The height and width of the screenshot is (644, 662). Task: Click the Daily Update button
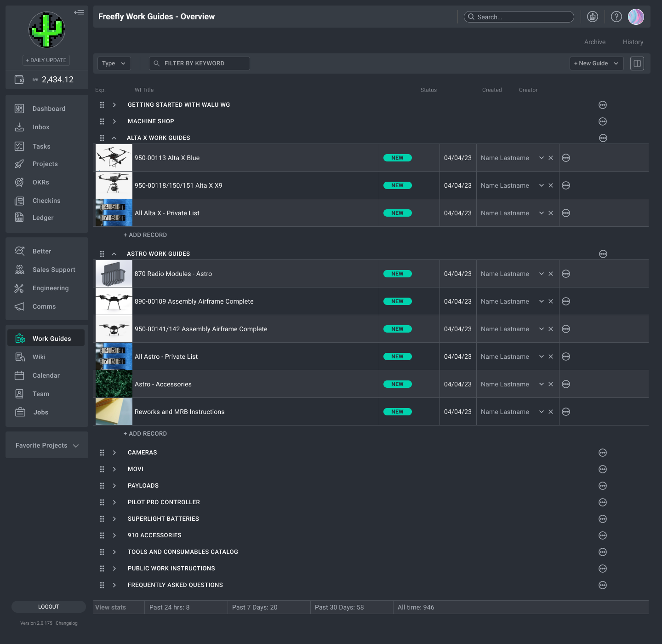point(46,60)
